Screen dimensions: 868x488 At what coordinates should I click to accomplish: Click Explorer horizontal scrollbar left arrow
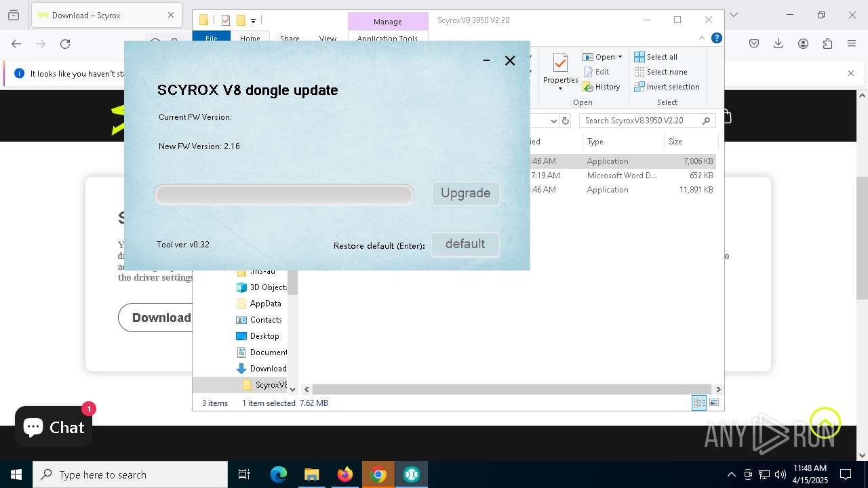pyautogui.click(x=307, y=389)
